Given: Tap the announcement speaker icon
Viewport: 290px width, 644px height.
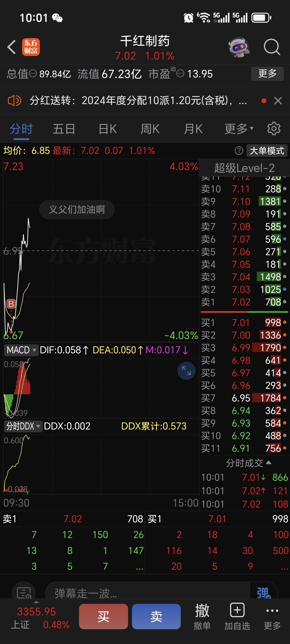Looking at the screenshot, I should pos(14,101).
